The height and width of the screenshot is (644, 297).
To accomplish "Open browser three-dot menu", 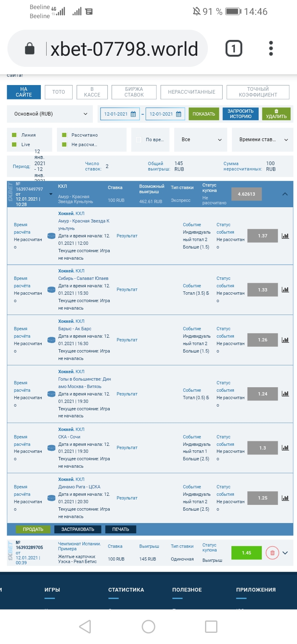I will pyautogui.click(x=271, y=49).
